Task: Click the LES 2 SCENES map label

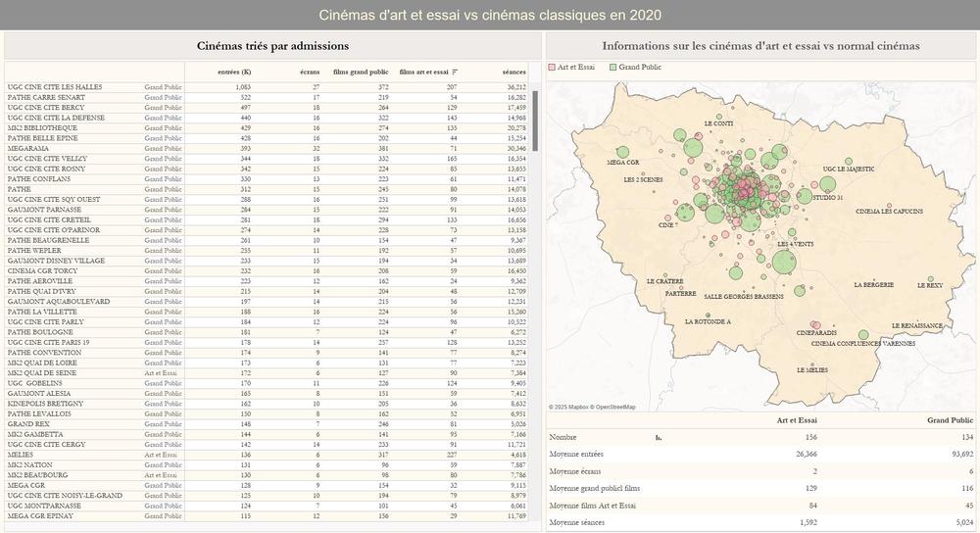Action: (x=643, y=180)
